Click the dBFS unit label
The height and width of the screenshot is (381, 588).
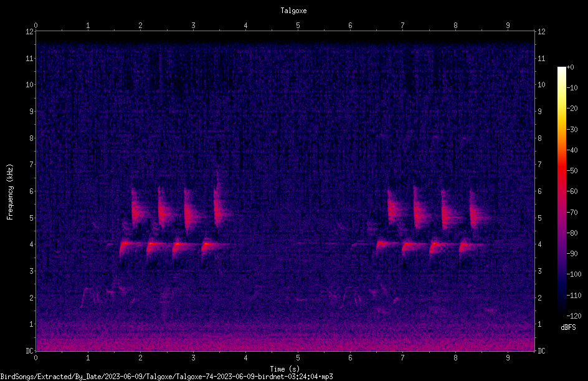568,327
